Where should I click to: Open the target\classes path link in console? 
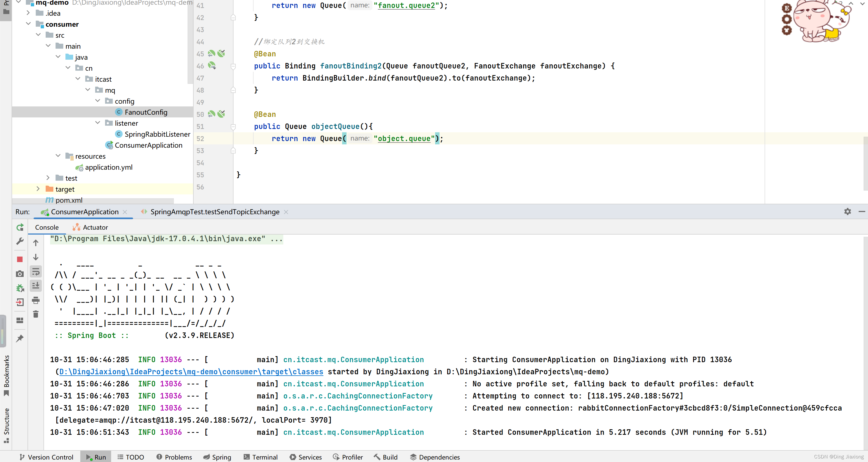[191, 371]
